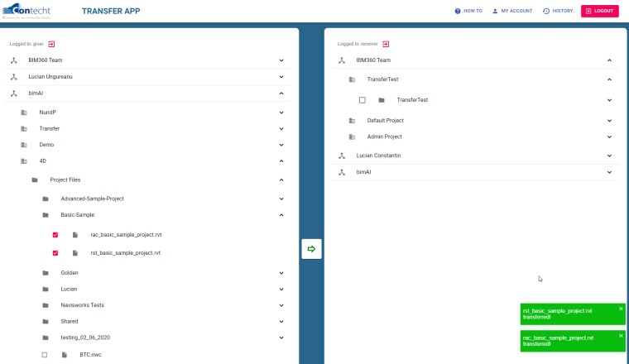The width and height of the screenshot is (629, 364).
Task: Click the Basic-Sample folder icon
Action: 46,215
